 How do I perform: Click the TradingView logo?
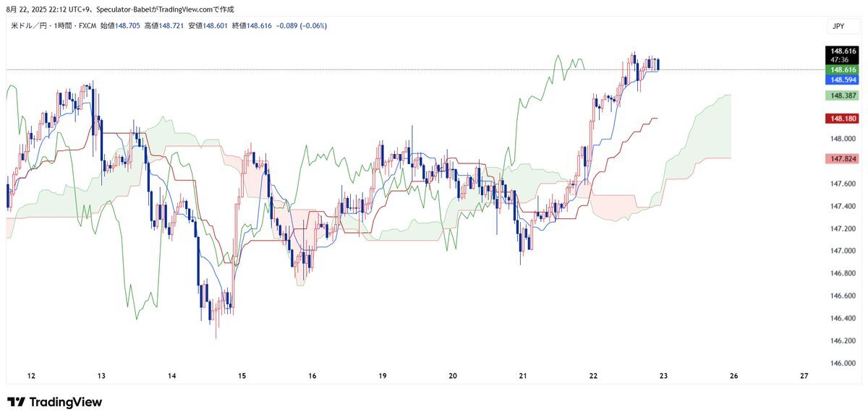click(x=54, y=402)
